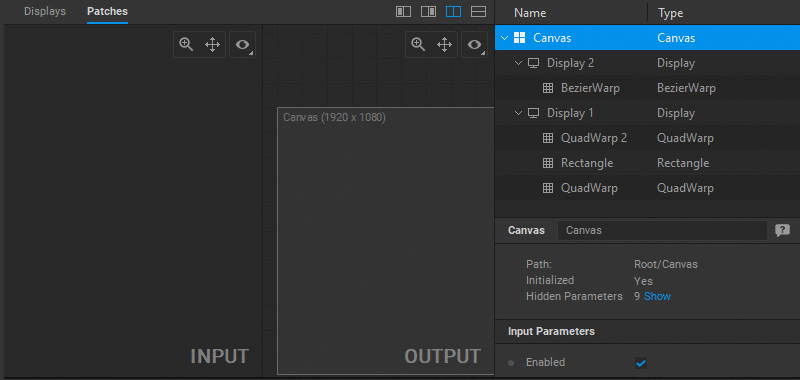800x380 pixels.
Task: Uncheck the Enabled checkbox
Action: (x=641, y=363)
